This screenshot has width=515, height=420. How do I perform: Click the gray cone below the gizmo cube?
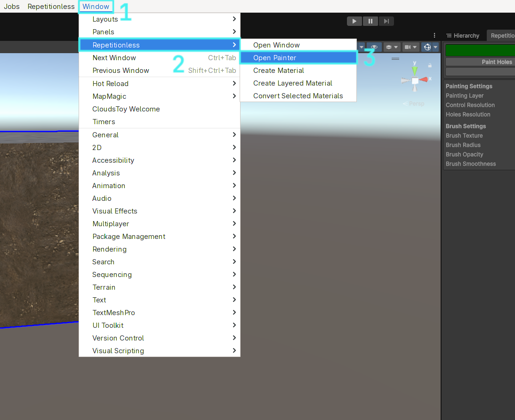(x=415, y=88)
